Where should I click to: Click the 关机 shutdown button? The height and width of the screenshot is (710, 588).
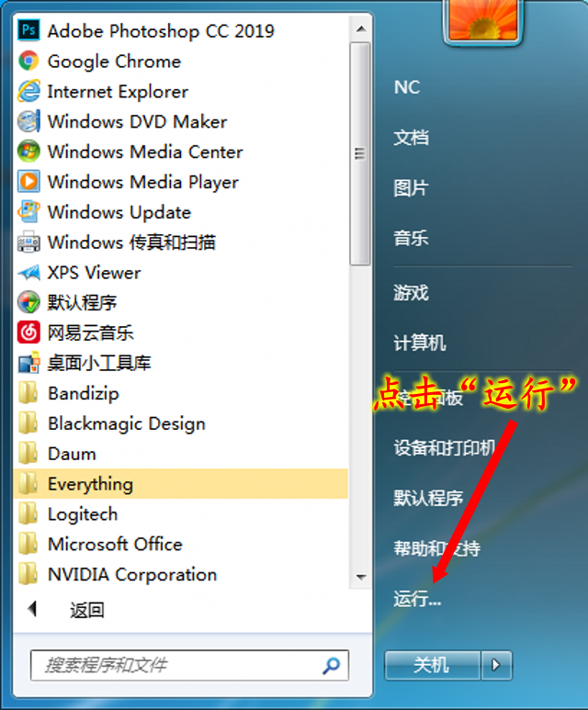(x=432, y=665)
